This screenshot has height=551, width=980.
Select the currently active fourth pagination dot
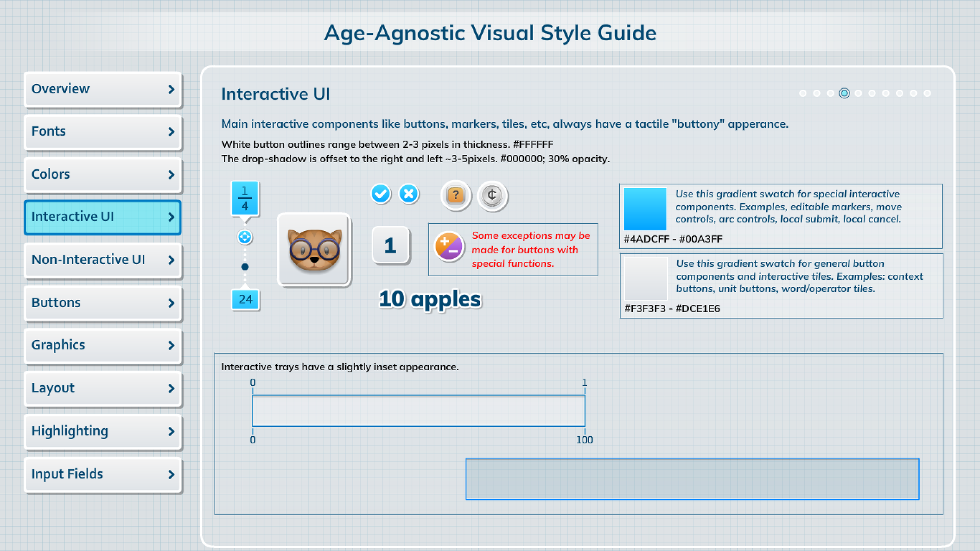click(844, 93)
